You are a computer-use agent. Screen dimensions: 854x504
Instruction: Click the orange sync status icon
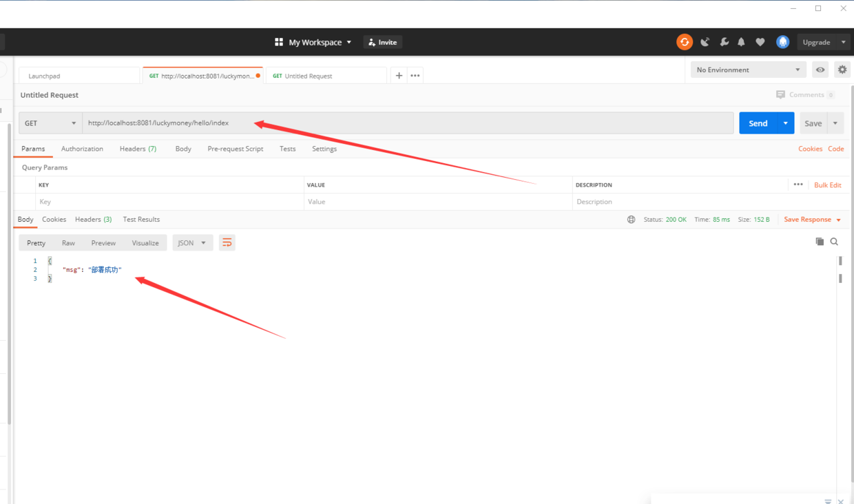(684, 42)
